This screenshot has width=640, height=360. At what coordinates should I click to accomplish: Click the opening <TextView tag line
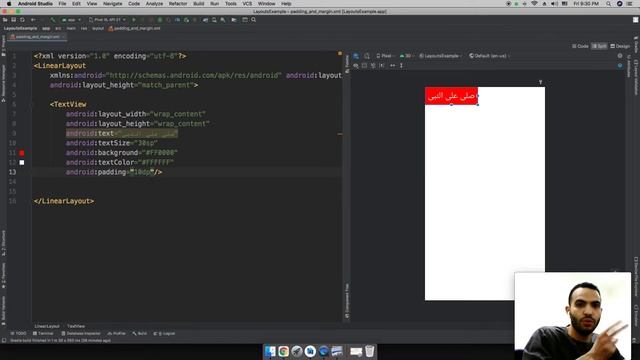tap(68, 104)
